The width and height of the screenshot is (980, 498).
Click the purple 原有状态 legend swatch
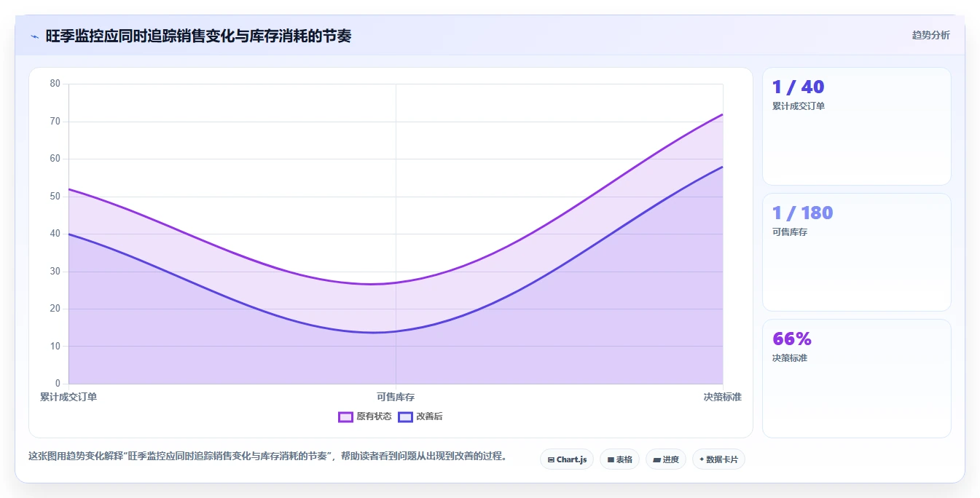point(345,417)
